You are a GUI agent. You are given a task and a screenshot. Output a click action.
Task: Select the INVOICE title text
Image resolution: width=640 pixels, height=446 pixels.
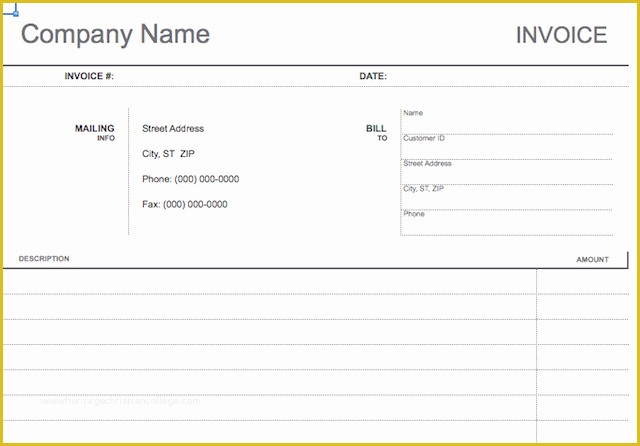pyautogui.click(x=561, y=35)
